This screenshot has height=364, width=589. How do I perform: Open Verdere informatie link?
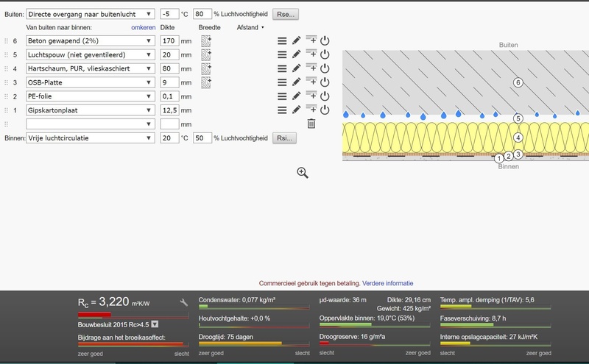point(388,283)
